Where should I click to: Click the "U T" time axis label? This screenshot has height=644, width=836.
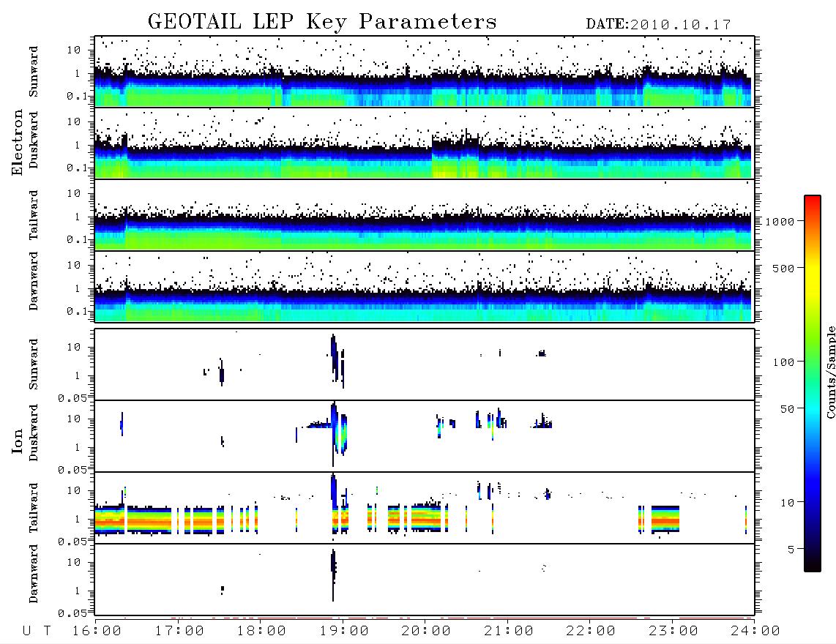[x=37, y=632]
